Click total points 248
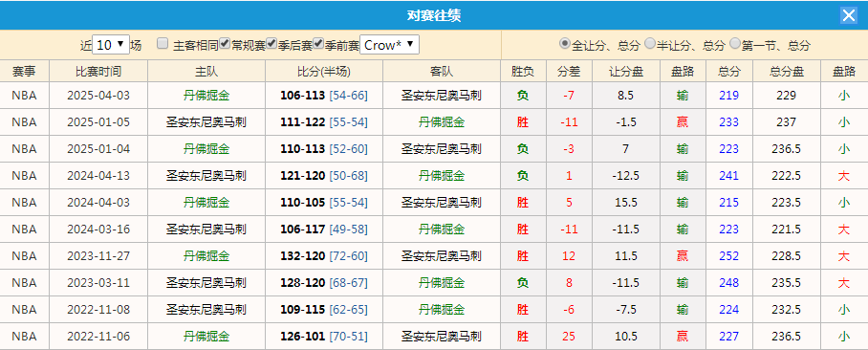The image size is (868, 350). [729, 282]
